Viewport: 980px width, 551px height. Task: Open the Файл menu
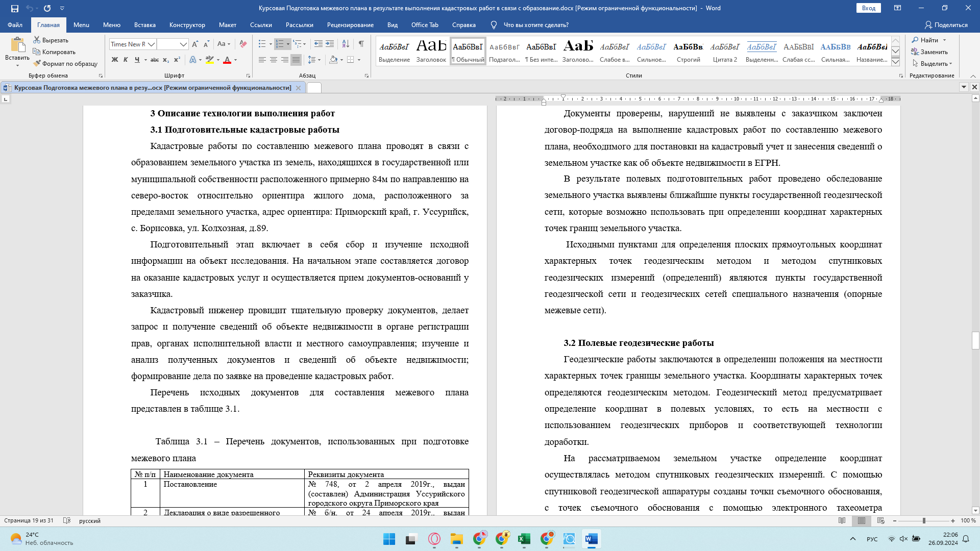pos(15,25)
